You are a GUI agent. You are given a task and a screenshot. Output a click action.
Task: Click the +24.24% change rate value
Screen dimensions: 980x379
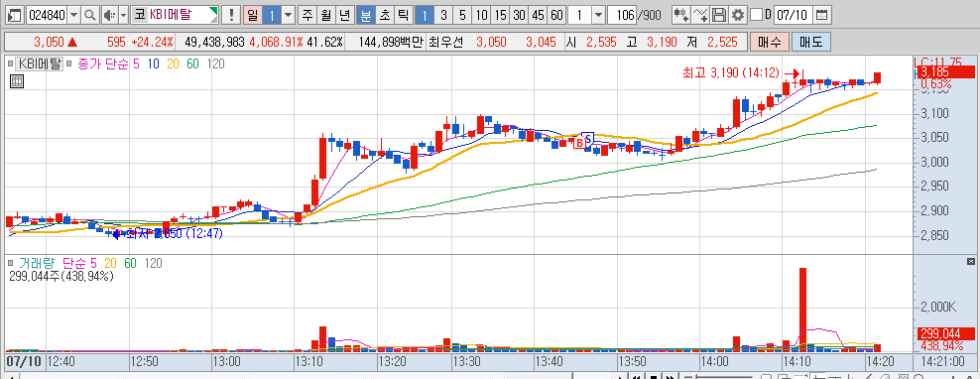[x=152, y=43]
